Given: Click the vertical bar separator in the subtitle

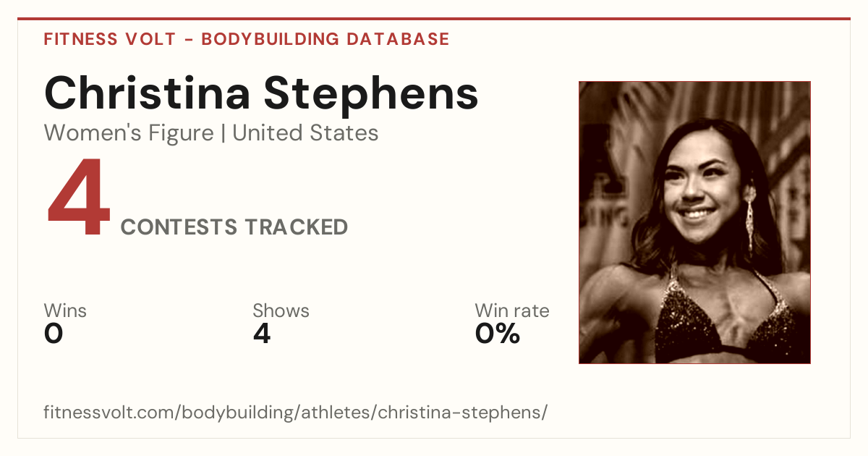Looking at the screenshot, I should [223, 133].
